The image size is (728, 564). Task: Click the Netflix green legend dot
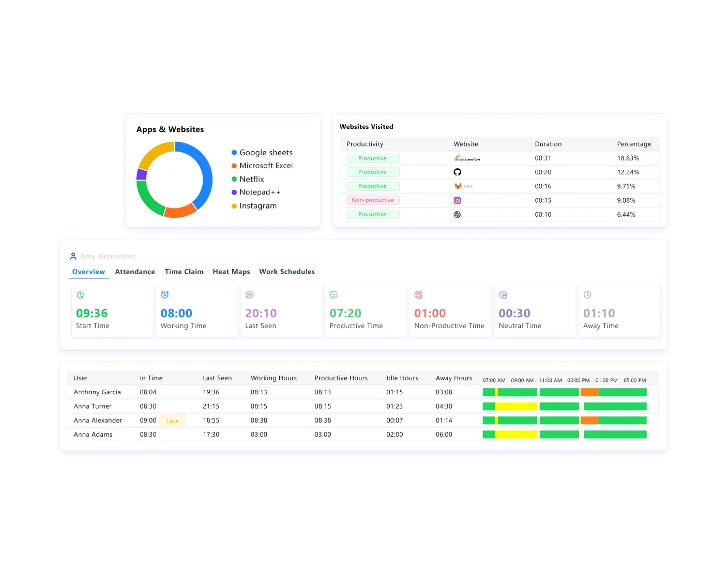tap(234, 179)
